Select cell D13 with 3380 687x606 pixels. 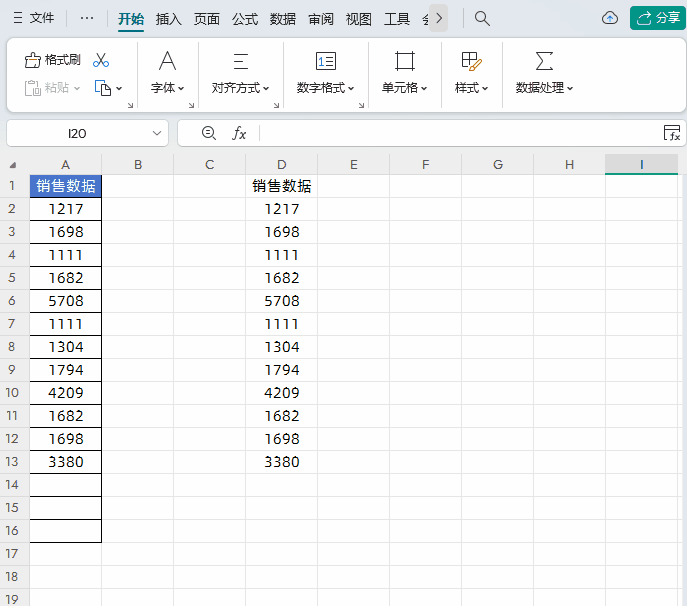point(282,462)
